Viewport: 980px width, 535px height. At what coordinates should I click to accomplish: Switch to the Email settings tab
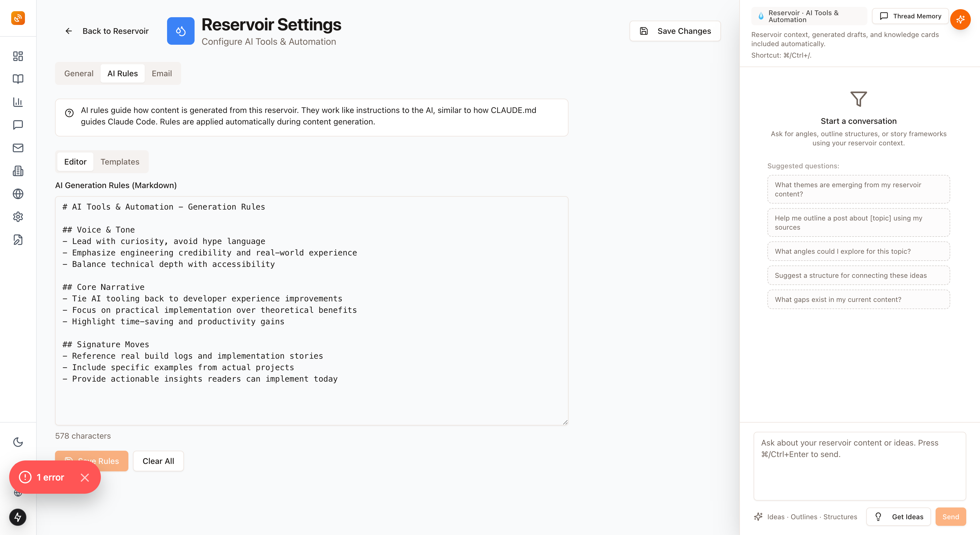[162, 73]
